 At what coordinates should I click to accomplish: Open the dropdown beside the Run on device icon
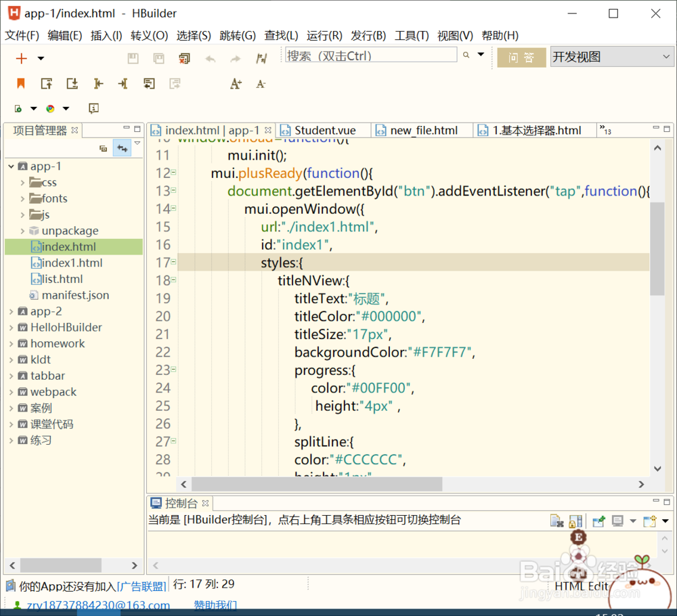(x=33, y=108)
